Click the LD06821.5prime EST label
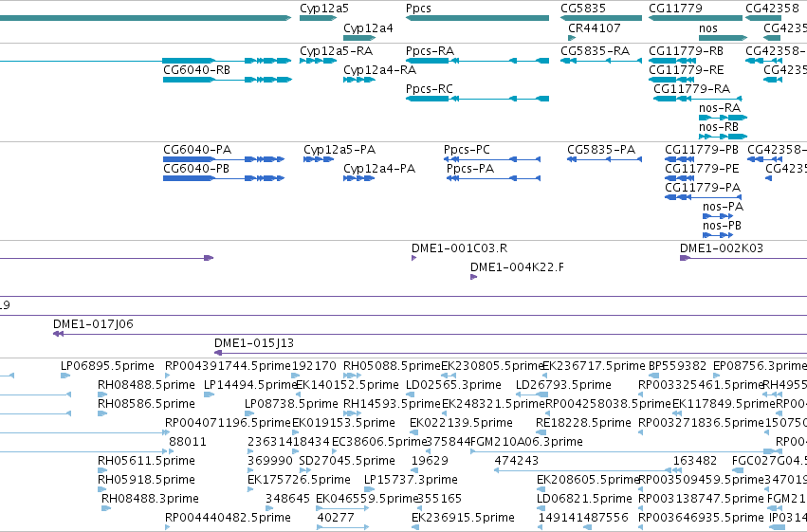Viewport: 807px width, 532px height. point(584,499)
